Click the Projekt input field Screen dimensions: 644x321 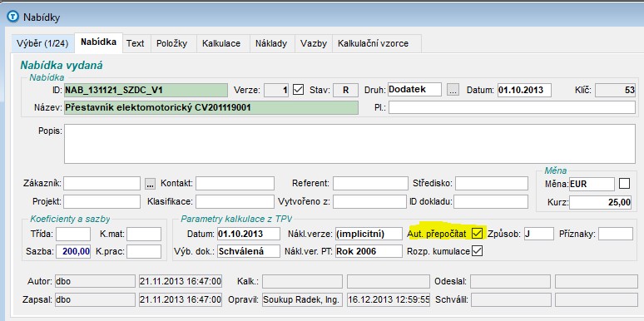coord(102,201)
